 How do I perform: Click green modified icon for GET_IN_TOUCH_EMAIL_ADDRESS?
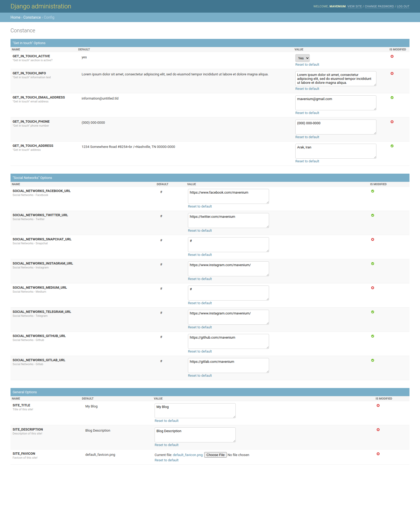(x=392, y=98)
